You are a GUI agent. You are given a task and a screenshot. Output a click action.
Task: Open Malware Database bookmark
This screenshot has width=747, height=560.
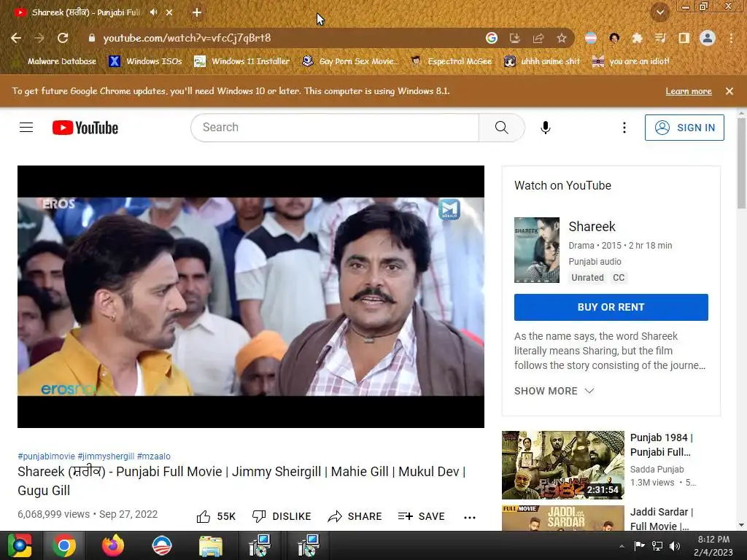55,61
